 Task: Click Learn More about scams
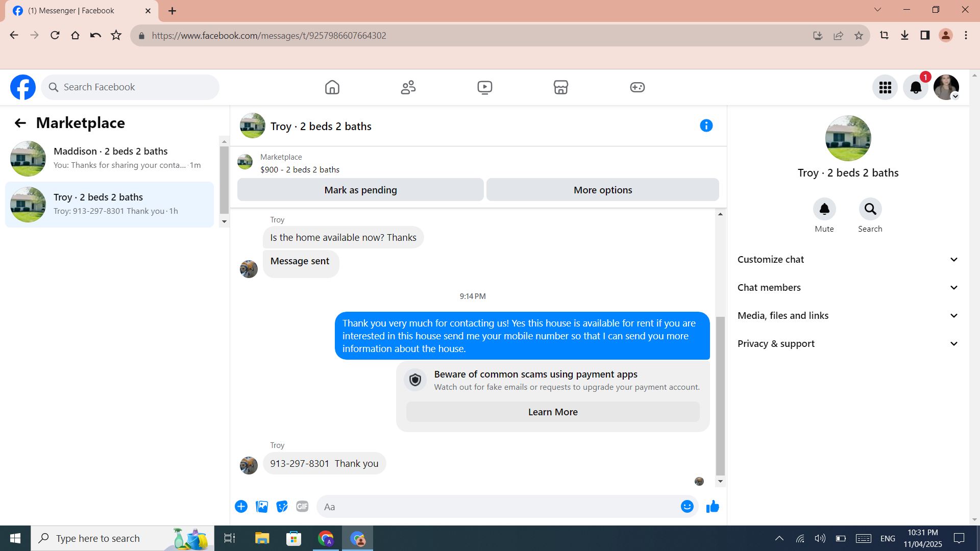[x=553, y=412]
